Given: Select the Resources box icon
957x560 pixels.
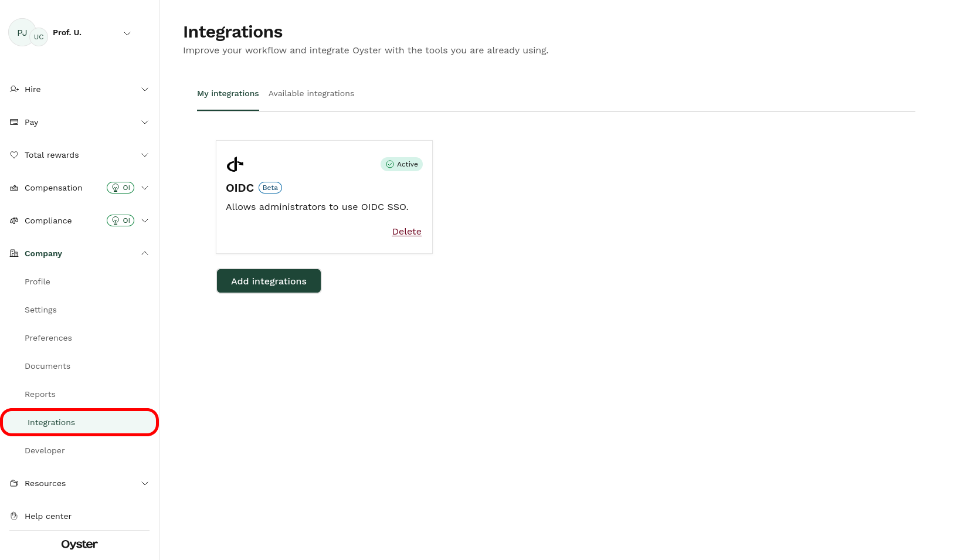Looking at the screenshot, I should [x=14, y=483].
